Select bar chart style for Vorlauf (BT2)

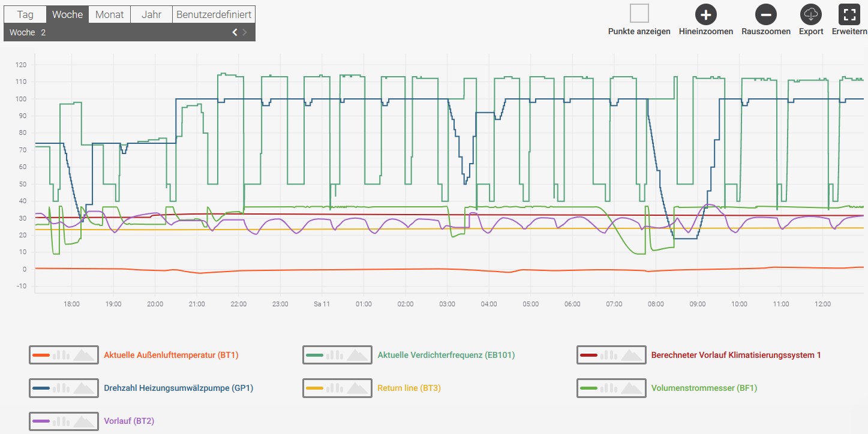click(61, 421)
